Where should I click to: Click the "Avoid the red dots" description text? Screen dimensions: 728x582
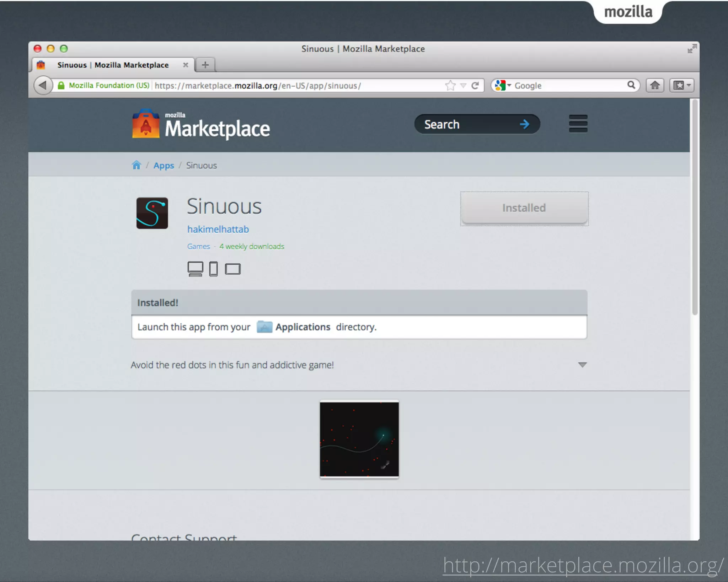pyautogui.click(x=232, y=365)
